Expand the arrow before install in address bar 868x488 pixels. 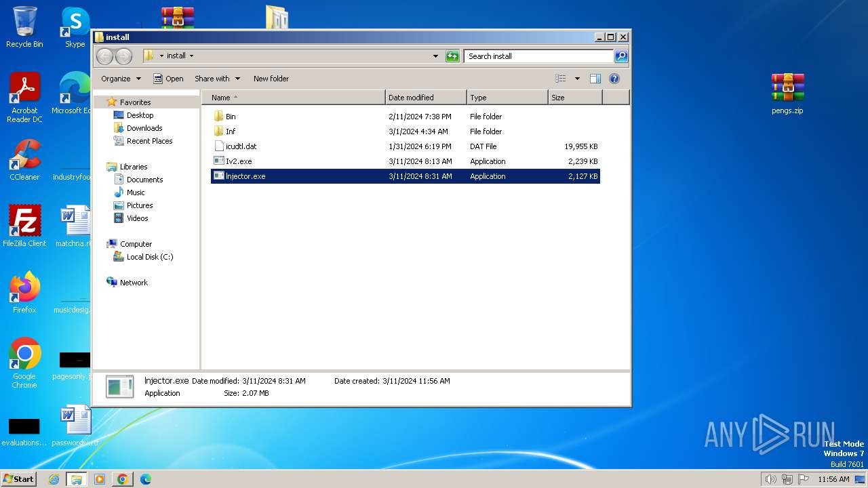coord(161,56)
